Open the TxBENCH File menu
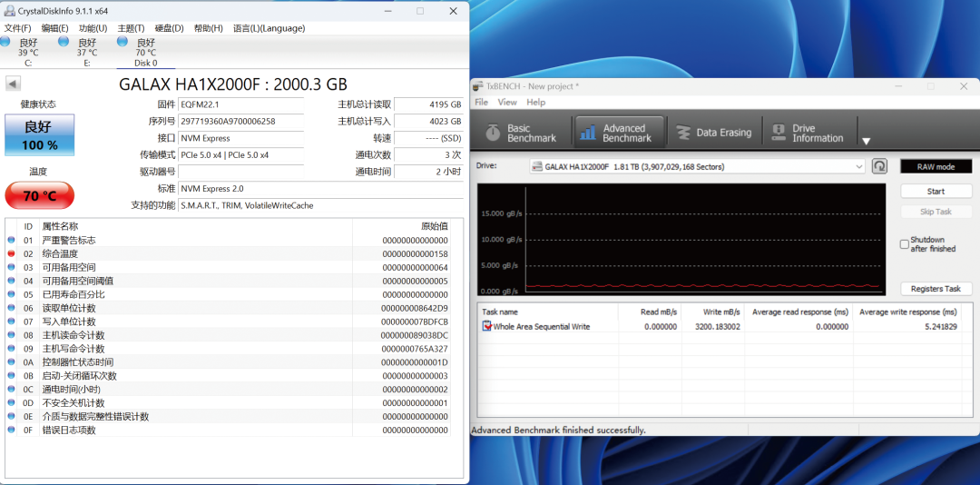This screenshot has height=485, width=980. (481, 102)
